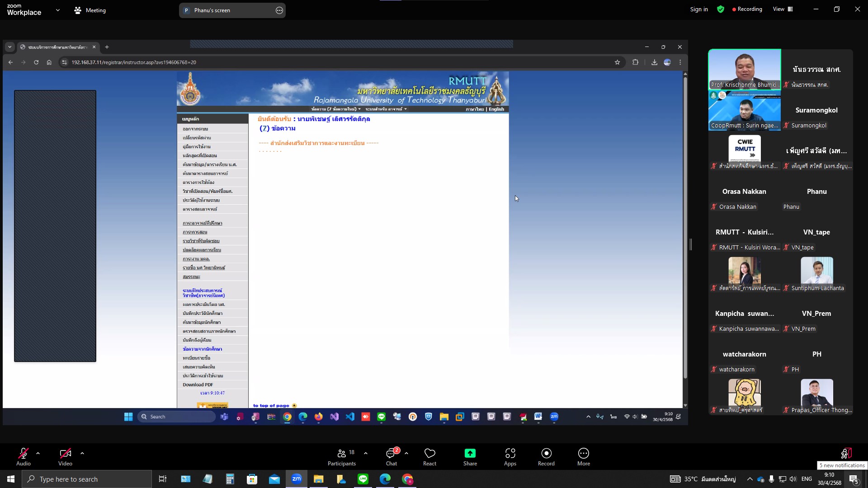Open new tab plus button in shared browser

click(x=107, y=47)
